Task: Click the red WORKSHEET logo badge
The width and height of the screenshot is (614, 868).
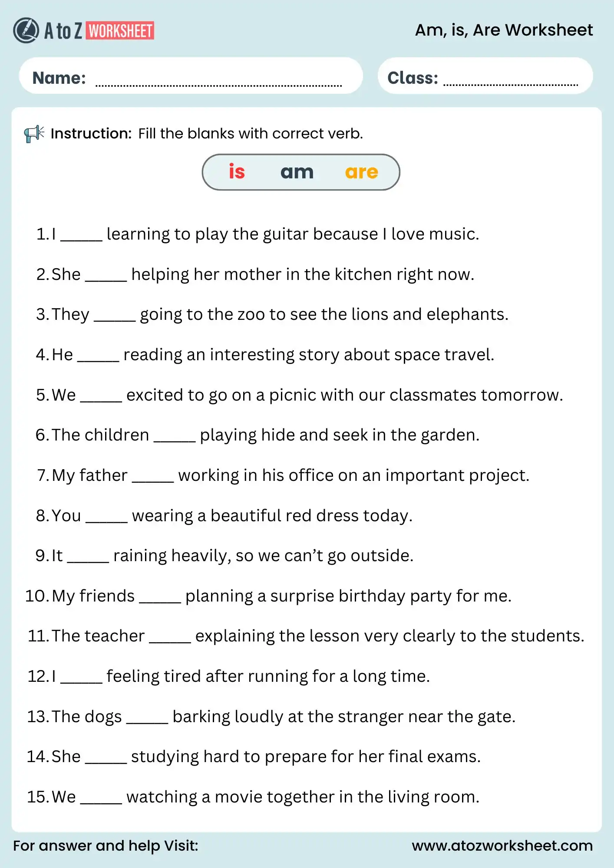Action: (x=120, y=31)
